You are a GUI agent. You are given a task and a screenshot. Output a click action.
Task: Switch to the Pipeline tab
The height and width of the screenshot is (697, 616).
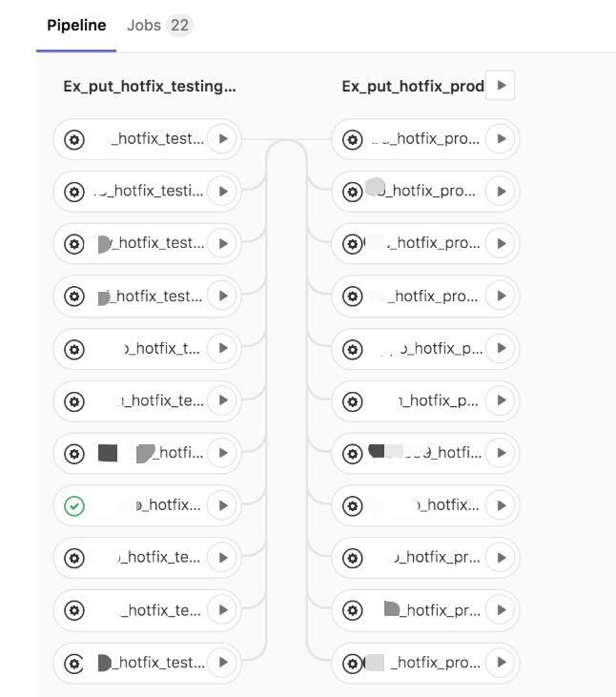pyautogui.click(x=75, y=26)
